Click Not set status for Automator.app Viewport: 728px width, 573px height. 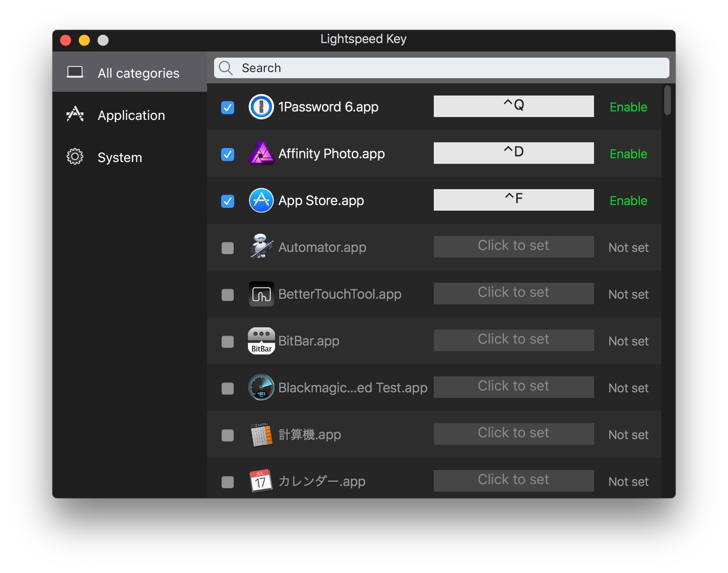click(x=628, y=248)
